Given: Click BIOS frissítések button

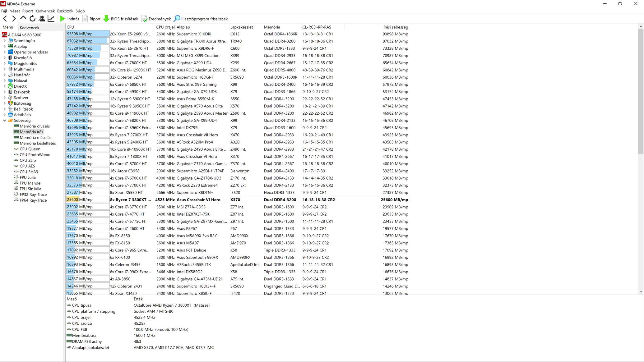Looking at the screenshot, I should pyautogui.click(x=121, y=19).
